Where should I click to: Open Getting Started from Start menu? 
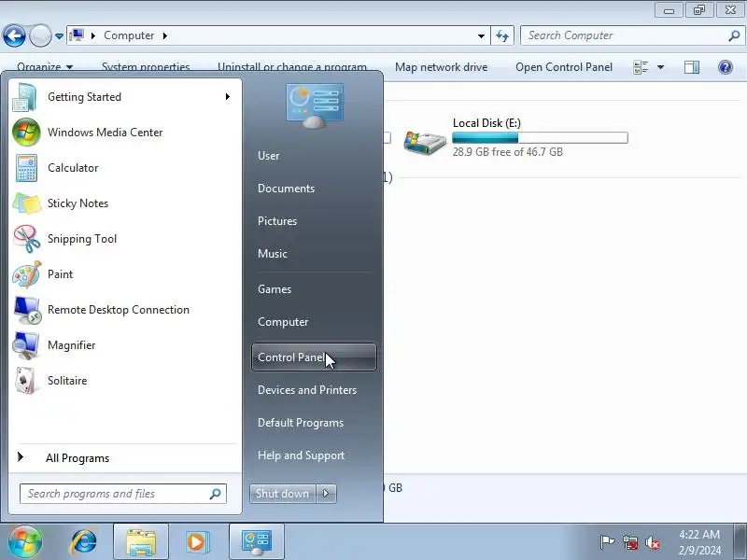(125, 97)
